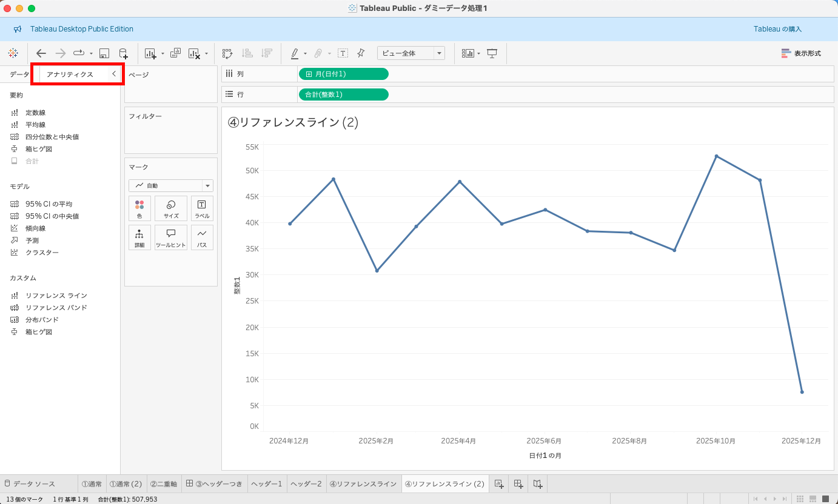The width and height of the screenshot is (838, 504).
Task: Open presentation mode from the toolbar
Action: tap(492, 53)
